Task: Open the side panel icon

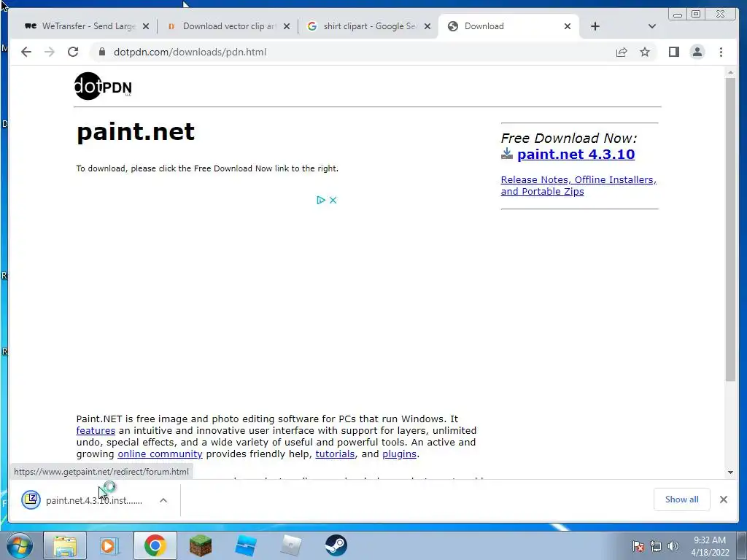Action: [x=673, y=52]
